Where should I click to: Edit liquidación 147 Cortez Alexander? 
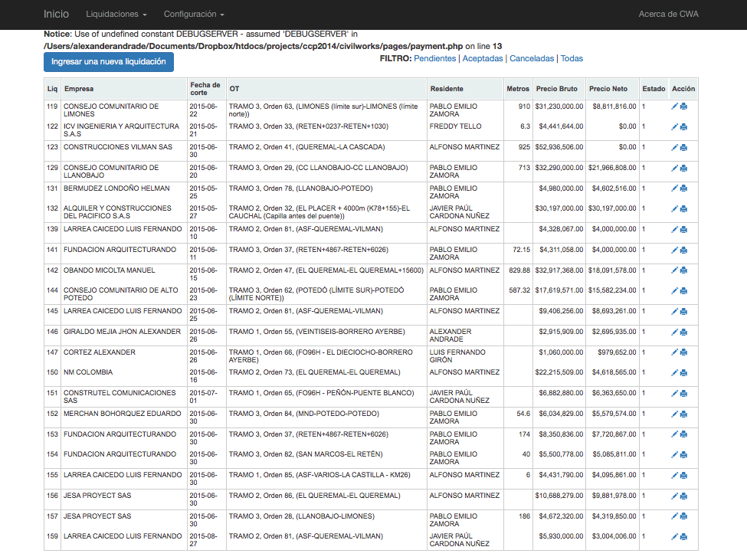(x=674, y=352)
